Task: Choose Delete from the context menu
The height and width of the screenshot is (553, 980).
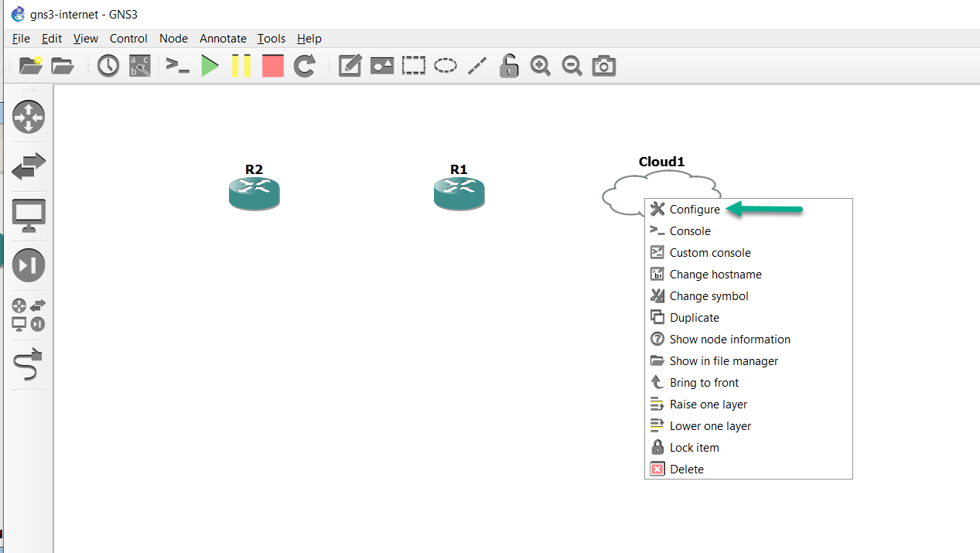Action: (749, 469)
